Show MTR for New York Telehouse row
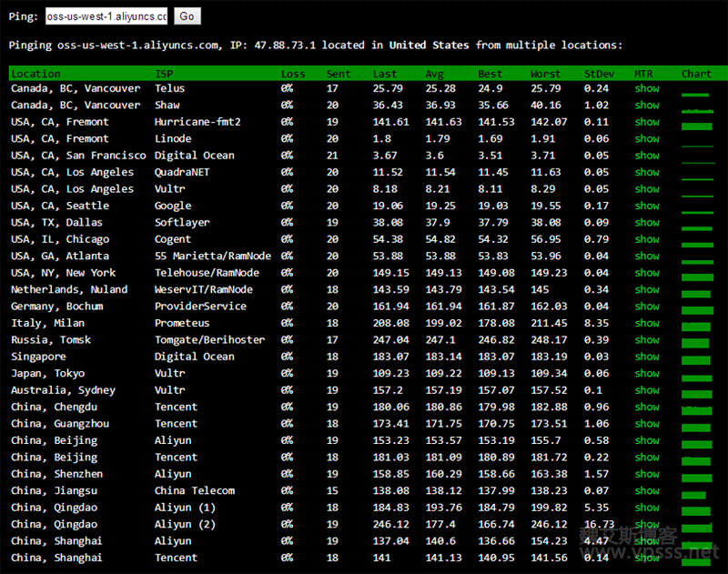 [x=647, y=272]
